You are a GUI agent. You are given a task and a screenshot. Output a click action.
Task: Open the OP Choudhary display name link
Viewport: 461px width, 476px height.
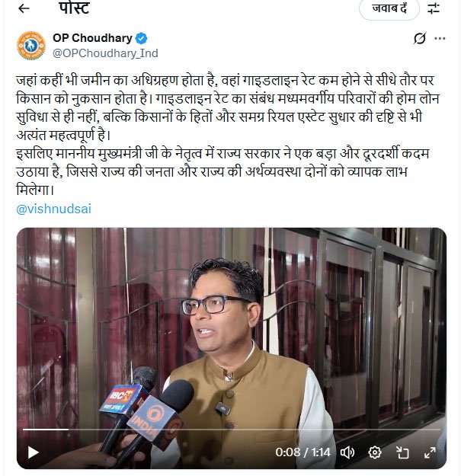point(92,38)
